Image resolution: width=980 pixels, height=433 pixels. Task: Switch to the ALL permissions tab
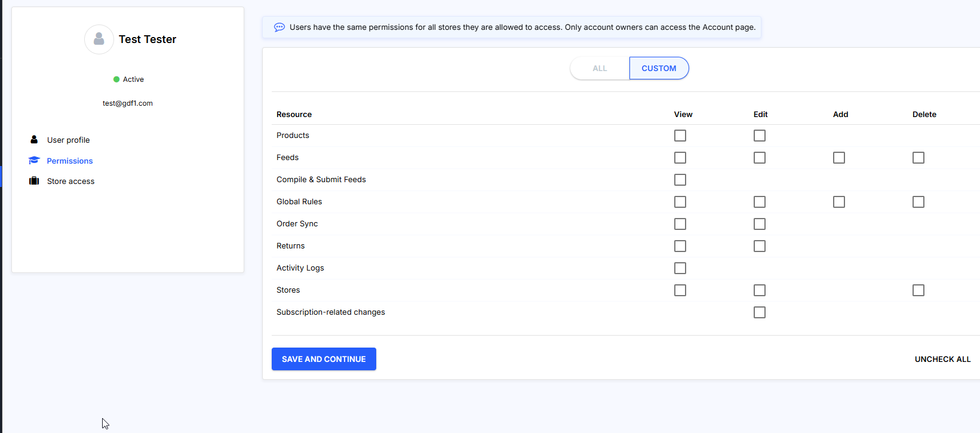600,69
